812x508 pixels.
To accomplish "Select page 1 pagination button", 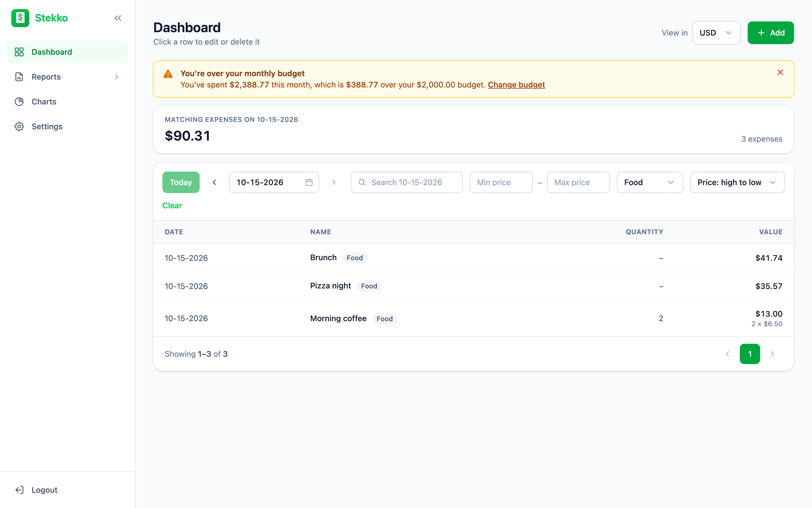I will pos(750,354).
